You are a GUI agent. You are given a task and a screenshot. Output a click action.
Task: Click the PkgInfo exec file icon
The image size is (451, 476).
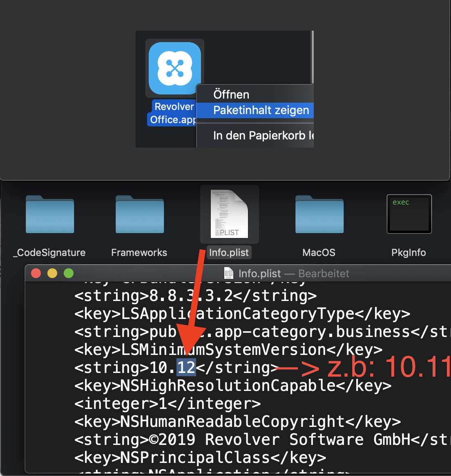coord(409,214)
